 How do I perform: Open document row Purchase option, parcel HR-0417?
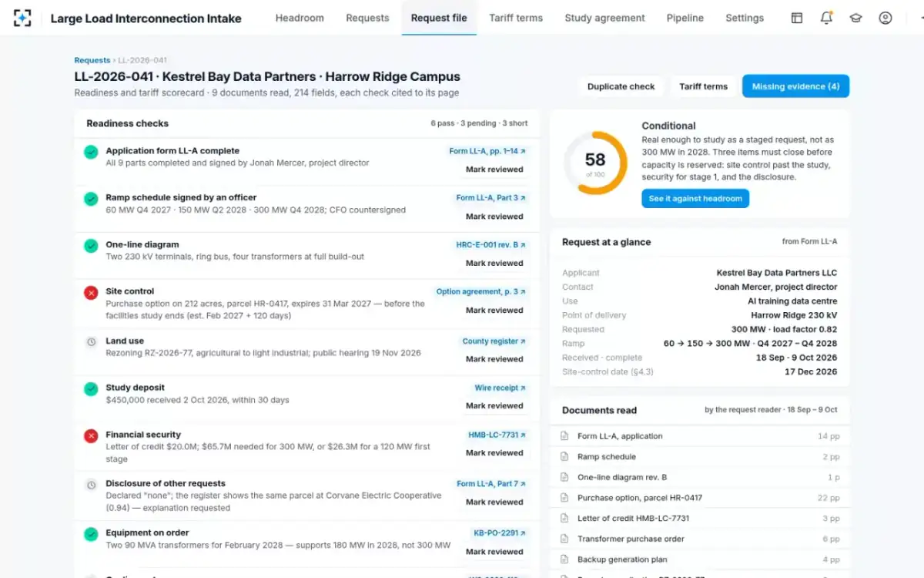point(700,498)
